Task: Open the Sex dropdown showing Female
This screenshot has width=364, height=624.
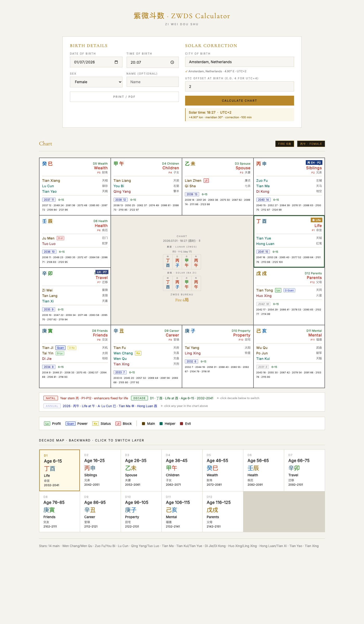Action: (x=96, y=82)
